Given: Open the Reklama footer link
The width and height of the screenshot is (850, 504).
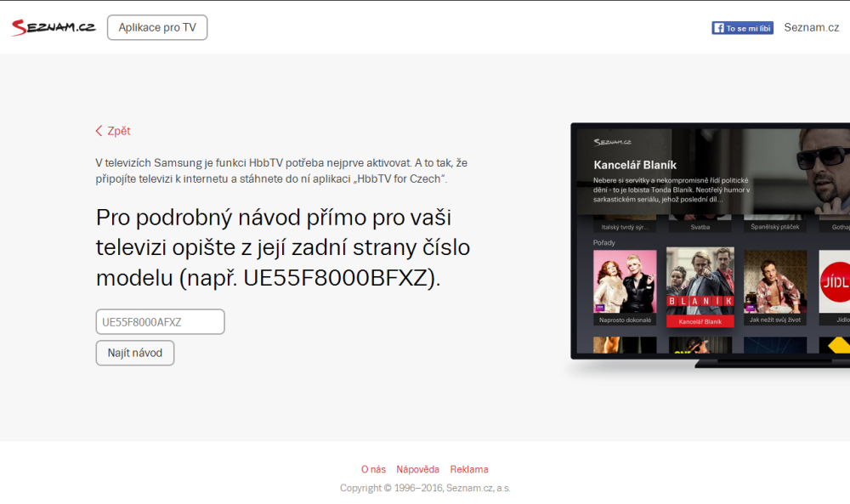Looking at the screenshot, I should 469,469.
